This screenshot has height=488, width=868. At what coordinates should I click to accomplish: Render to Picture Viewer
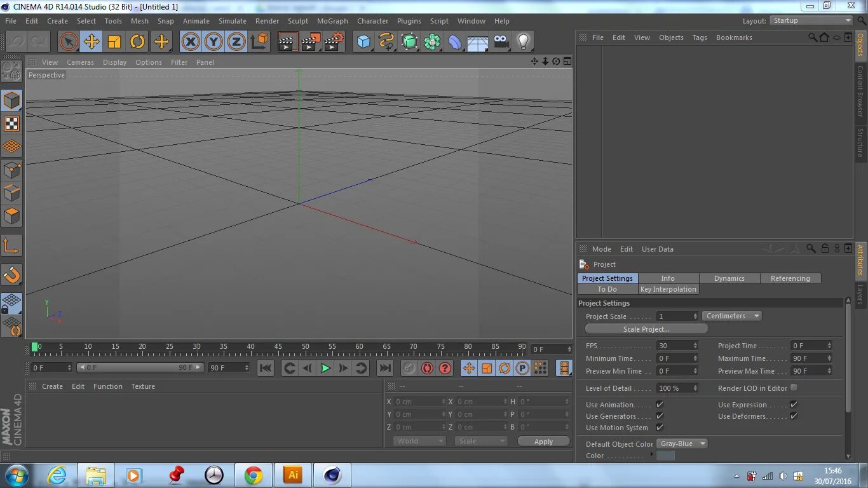point(311,42)
